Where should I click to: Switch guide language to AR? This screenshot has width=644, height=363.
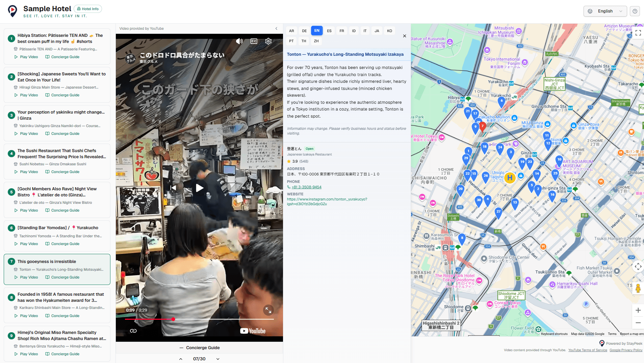click(291, 31)
